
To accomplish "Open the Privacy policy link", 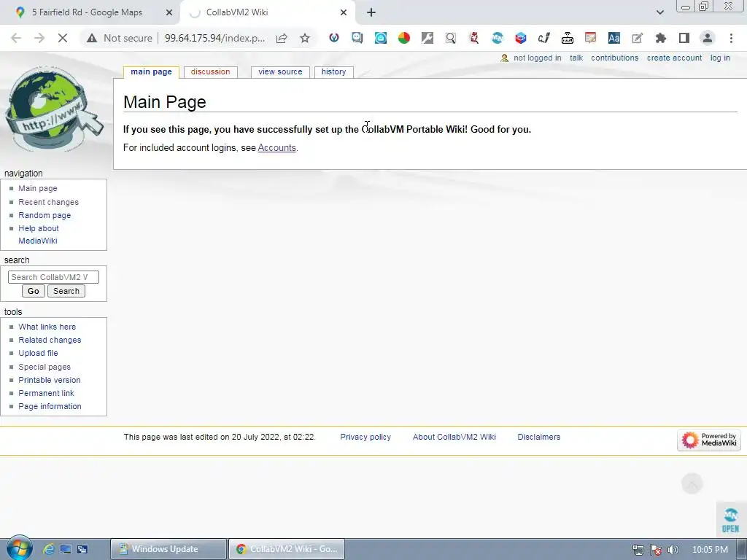I will point(365,437).
